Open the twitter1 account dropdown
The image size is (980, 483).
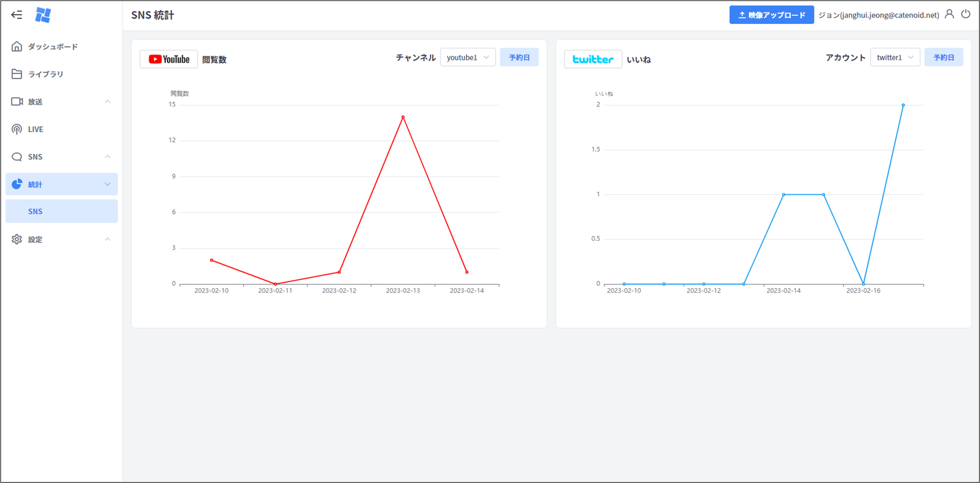(x=895, y=58)
